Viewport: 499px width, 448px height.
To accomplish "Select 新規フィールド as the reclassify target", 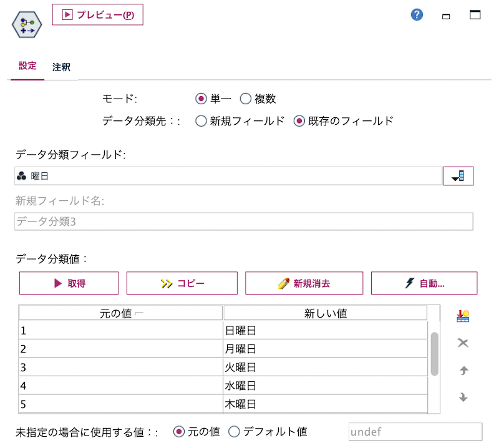I will [x=202, y=122].
